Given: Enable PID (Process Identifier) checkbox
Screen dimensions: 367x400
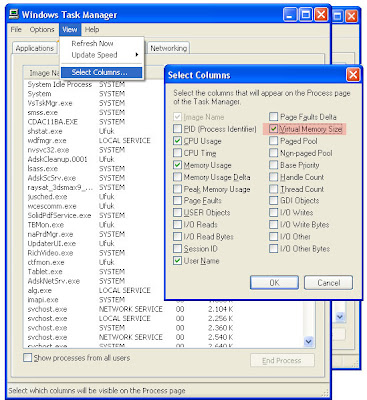Looking at the screenshot, I should (x=177, y=129).
